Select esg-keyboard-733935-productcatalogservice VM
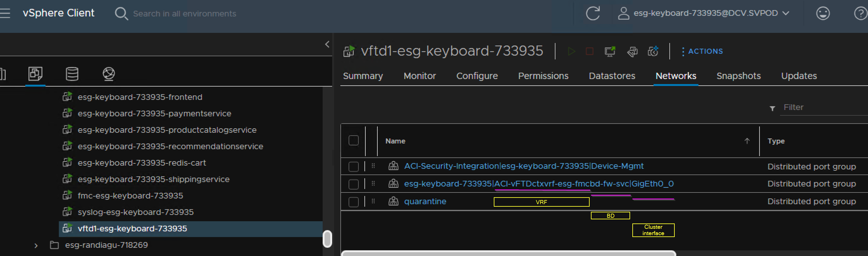This screenshot has width=868, height=256. (x=167, y=130)
